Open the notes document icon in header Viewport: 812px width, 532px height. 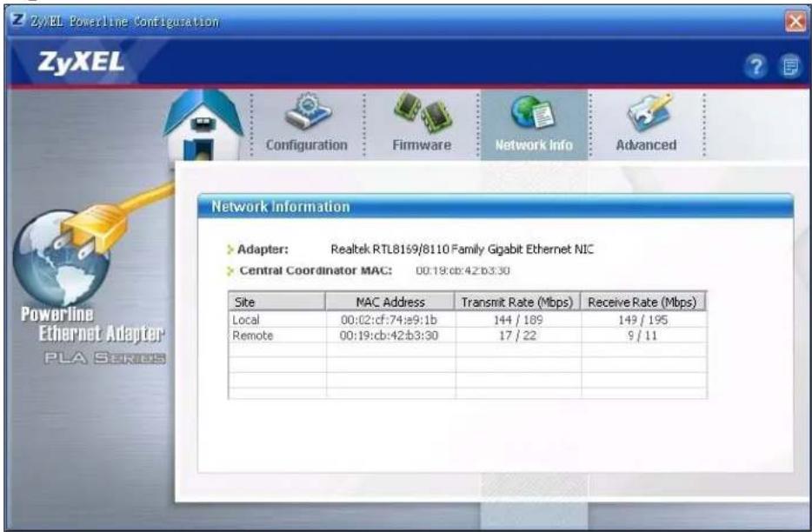point(790,66)
